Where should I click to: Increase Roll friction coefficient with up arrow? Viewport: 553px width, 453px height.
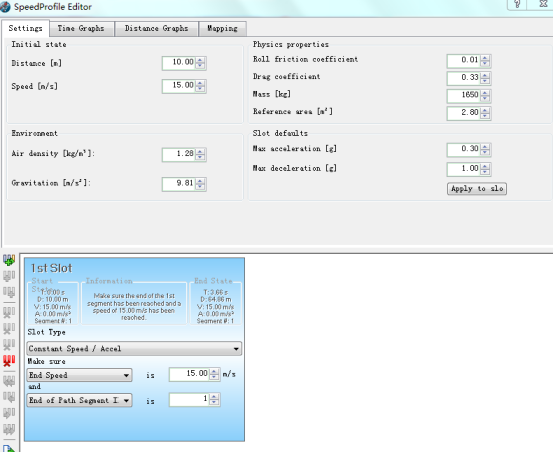(x=485, y=58)
